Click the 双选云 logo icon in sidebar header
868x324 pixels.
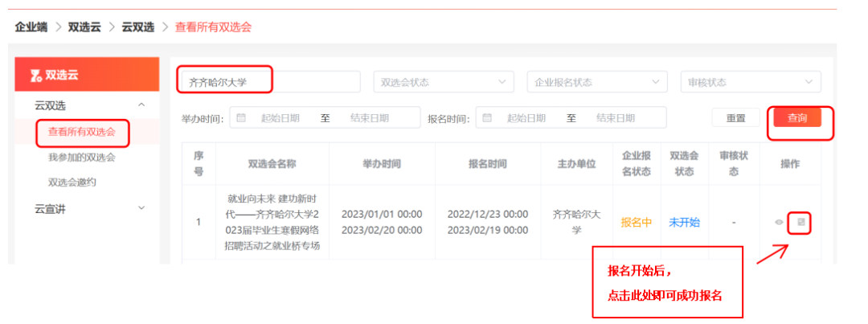point(36,76)
